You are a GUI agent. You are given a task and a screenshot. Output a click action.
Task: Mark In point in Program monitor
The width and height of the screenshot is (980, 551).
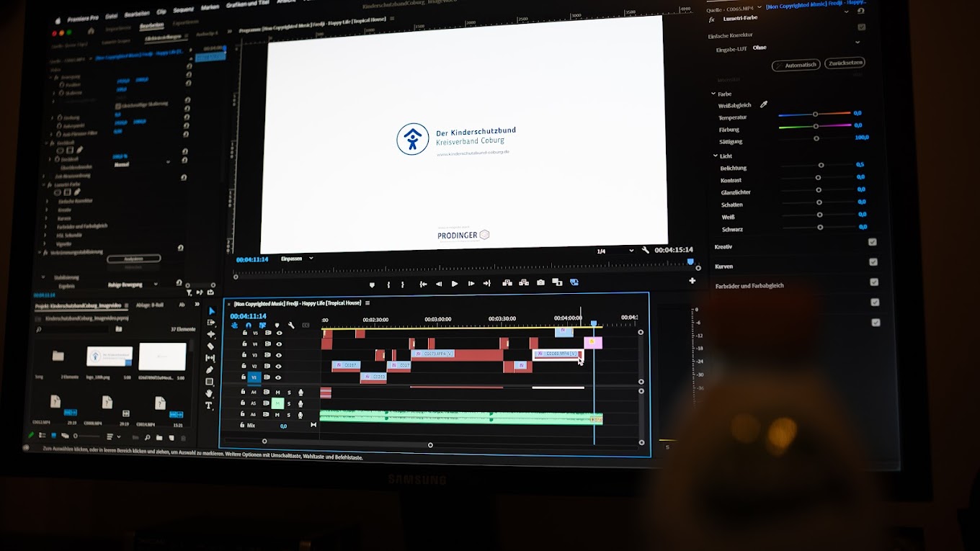pyautogui.click(x=388, y=285)
